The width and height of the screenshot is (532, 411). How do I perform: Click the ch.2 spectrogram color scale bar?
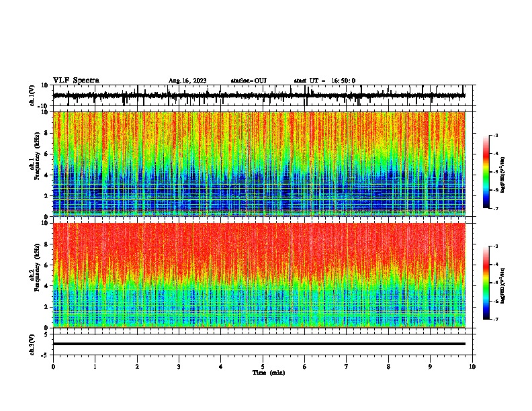click(x=486, y=283)
